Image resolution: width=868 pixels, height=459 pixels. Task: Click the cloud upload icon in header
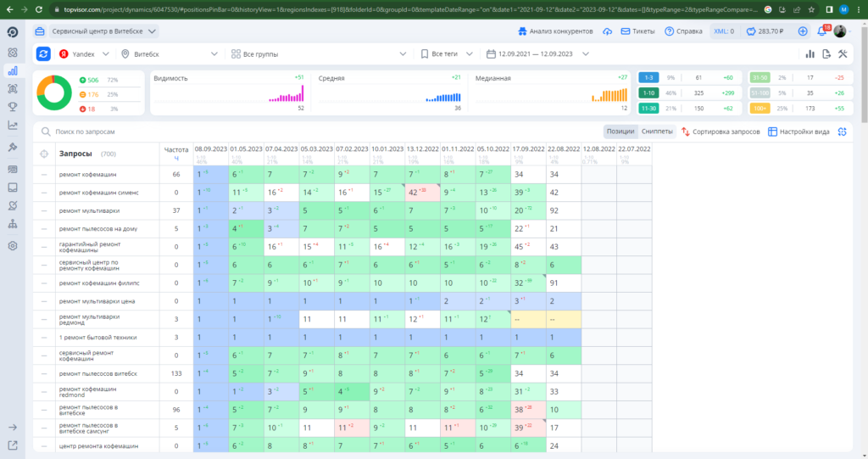tap(607, 31)
